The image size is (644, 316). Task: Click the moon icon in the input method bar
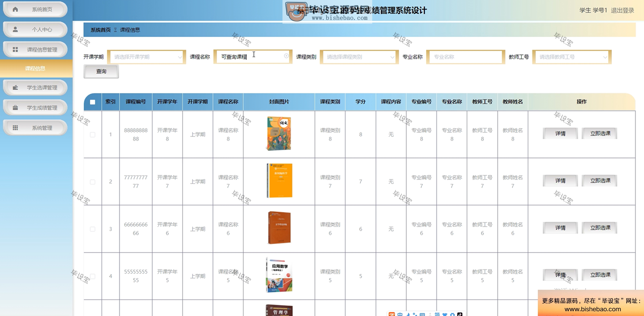coord(408,314)
